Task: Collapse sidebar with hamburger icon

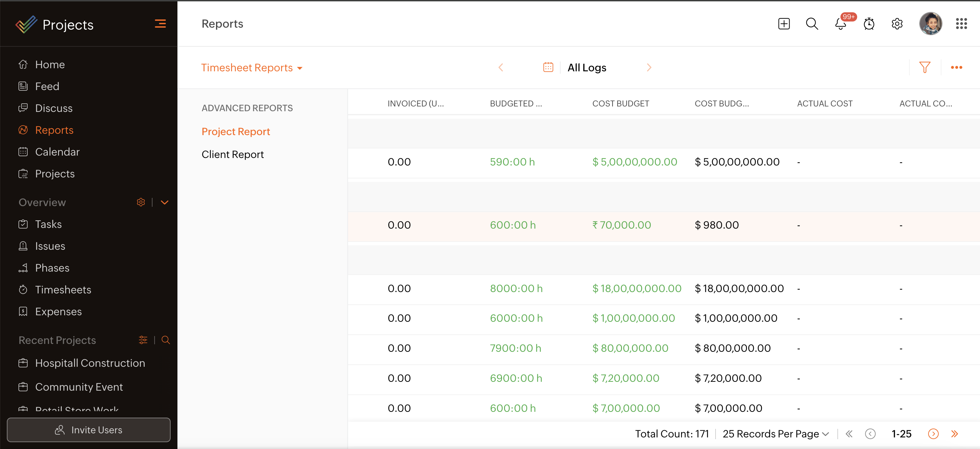Action: [x=160, y=24]
